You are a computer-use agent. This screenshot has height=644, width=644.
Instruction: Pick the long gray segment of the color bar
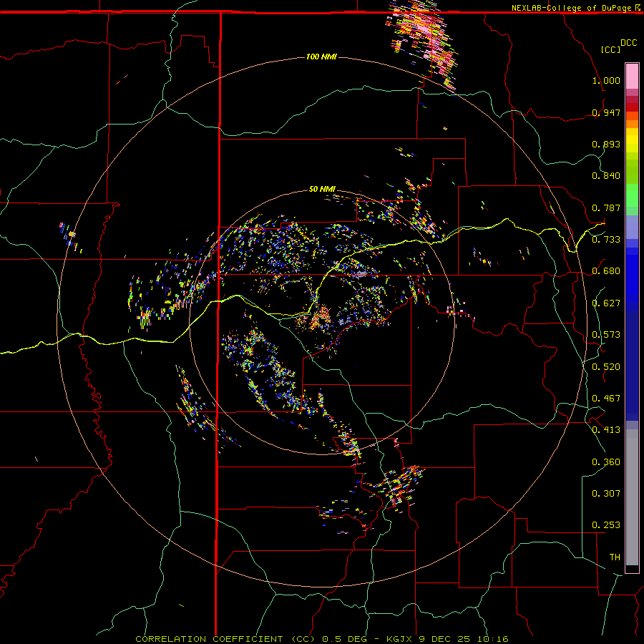point(632,497)
